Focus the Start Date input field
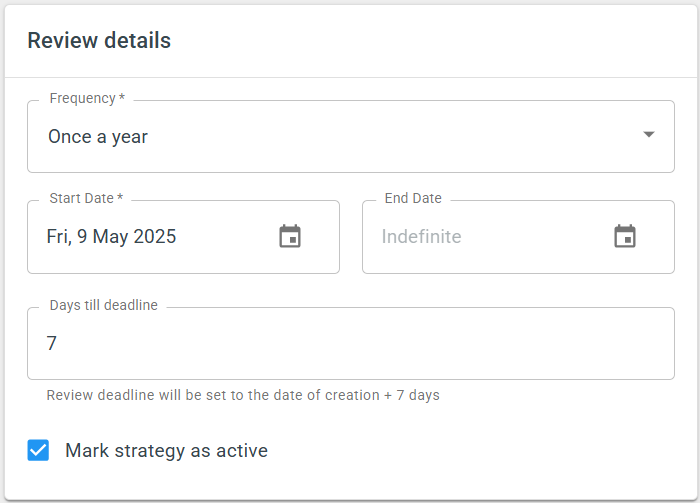The height and width of the screenshot is (503, 700). (183, 237)
